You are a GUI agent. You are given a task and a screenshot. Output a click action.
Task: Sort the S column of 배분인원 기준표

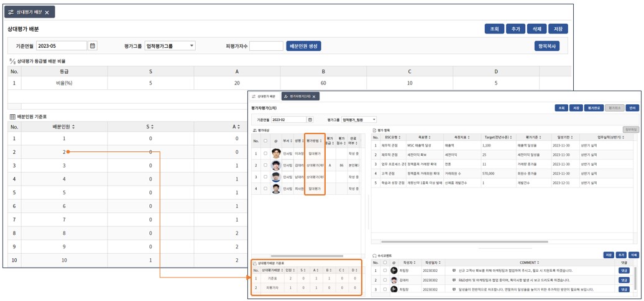tap(152, 127)
